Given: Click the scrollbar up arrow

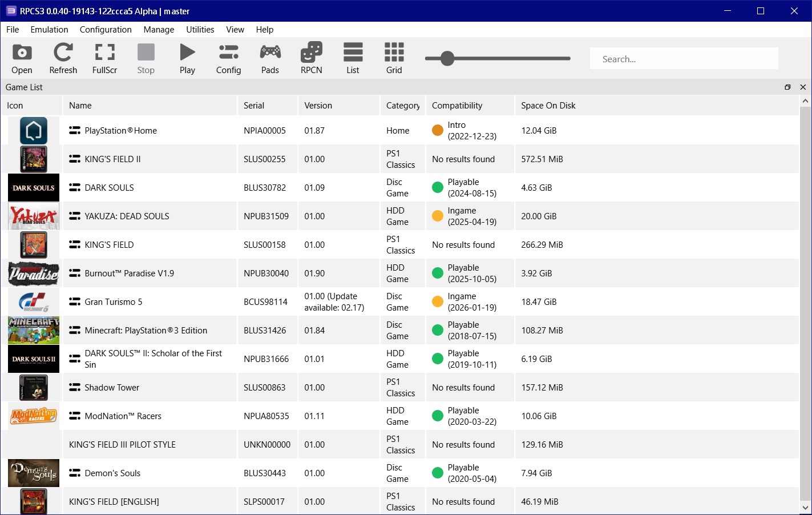Looking at the screenshot, I should 805,101.
